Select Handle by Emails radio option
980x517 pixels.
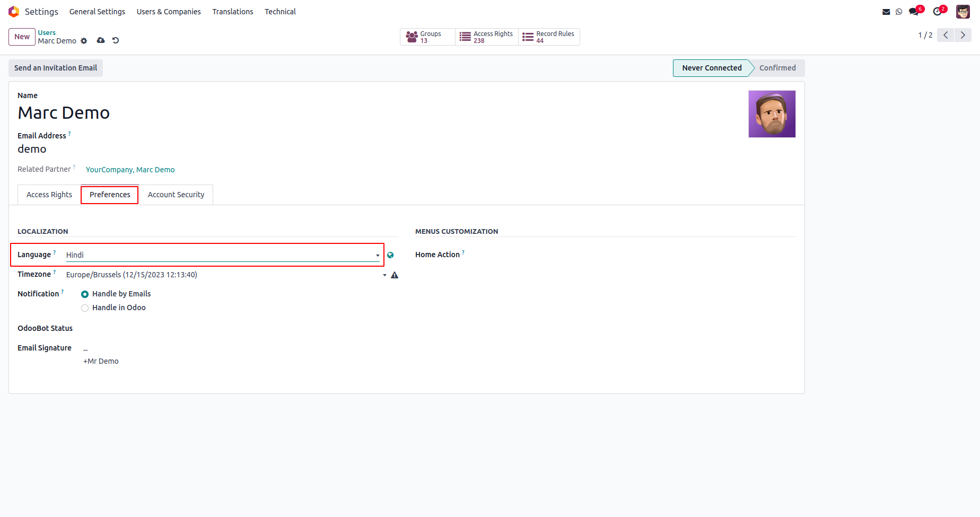pos(85,294)
